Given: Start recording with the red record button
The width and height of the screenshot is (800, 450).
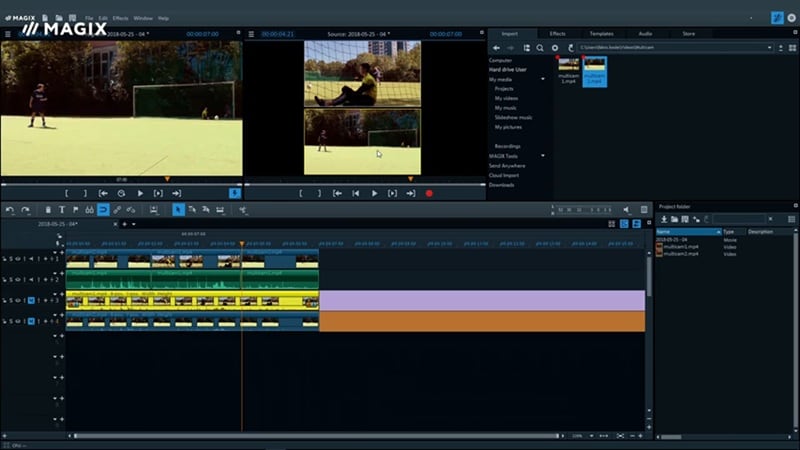Looking at the screenshot, I should [429, 193].
